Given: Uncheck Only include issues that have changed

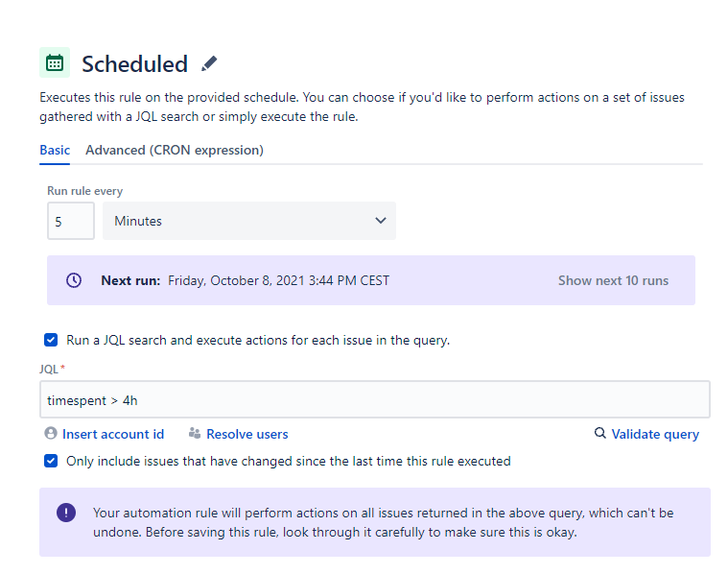Looking at the screenshot, I should point(51,461).
